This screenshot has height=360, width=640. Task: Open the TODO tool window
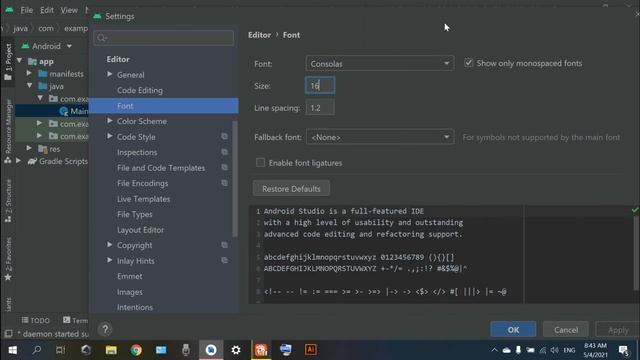36,320
